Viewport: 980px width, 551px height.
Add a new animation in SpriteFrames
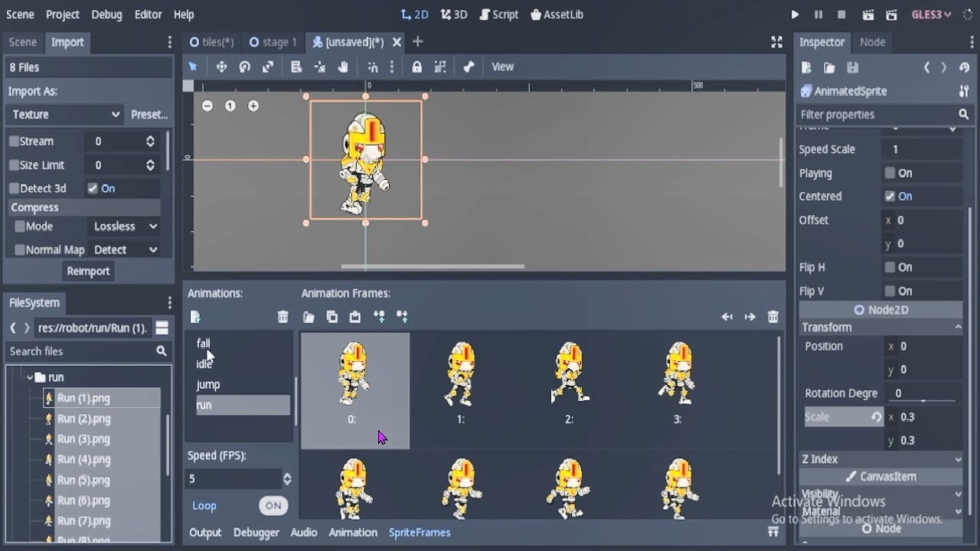click(x=195, y=317)
